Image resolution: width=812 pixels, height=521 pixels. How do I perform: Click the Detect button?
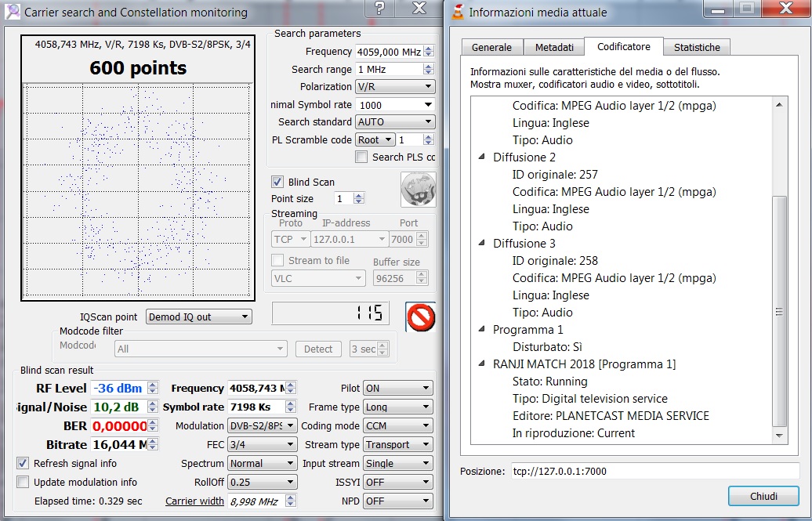pyautogui.click(x=318, y=349)
